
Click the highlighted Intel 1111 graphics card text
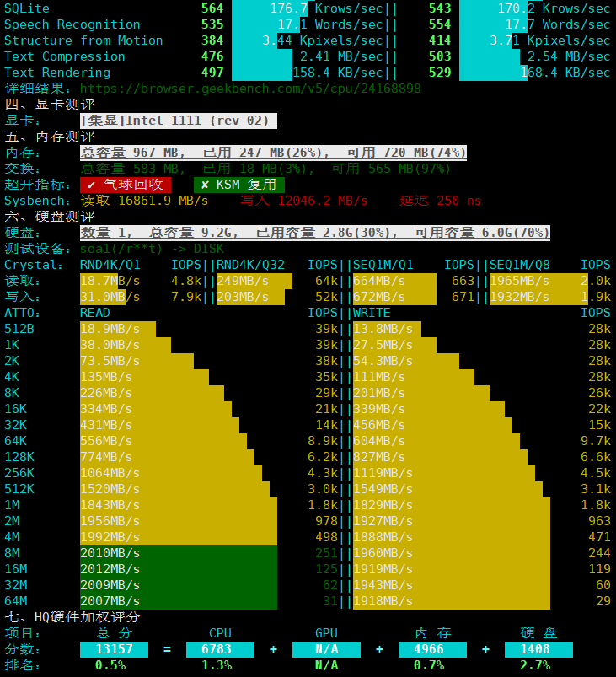click(179, 121)
